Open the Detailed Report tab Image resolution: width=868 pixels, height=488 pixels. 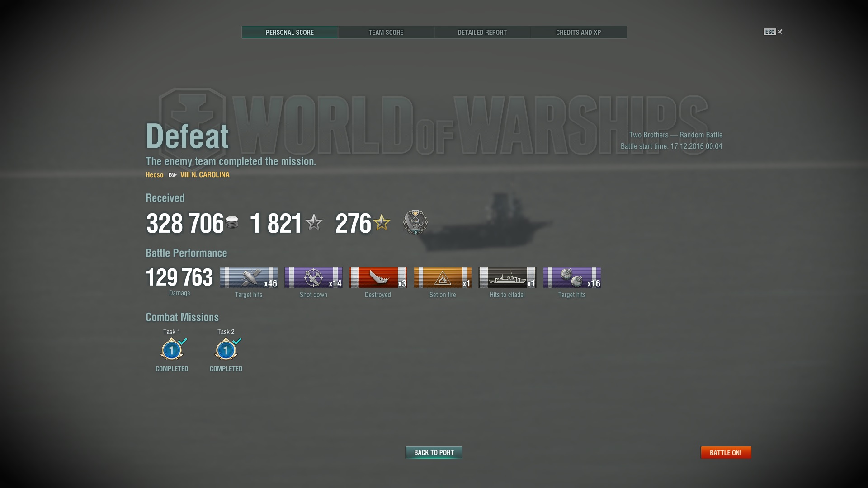(482, 33)
